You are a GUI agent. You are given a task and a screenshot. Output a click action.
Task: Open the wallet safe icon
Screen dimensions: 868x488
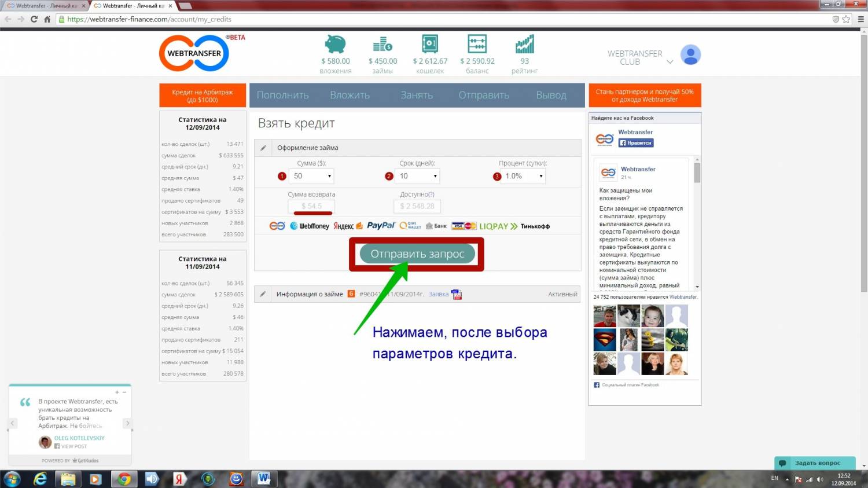pos(430,45)
